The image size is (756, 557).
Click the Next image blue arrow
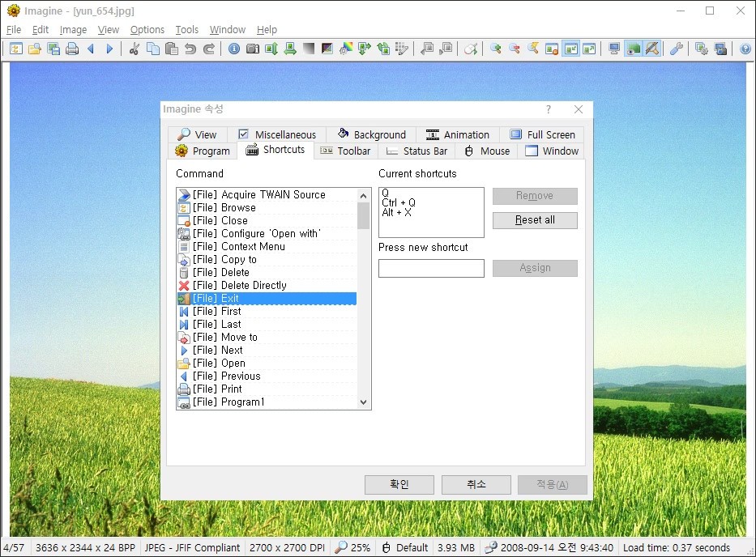point(109,49)
